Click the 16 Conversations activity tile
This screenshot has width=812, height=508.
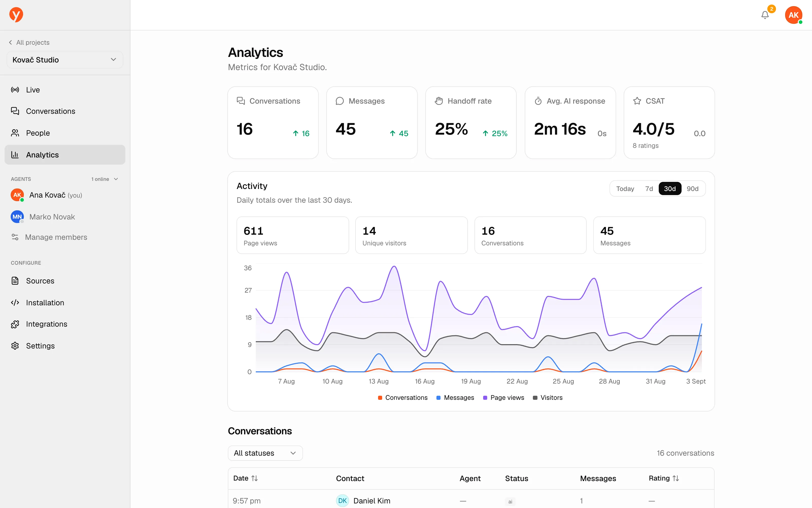pos(531,235)
